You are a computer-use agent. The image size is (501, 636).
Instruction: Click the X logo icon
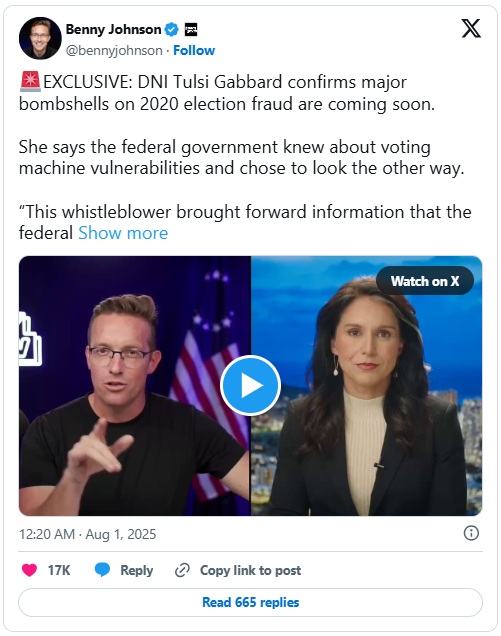(471, 28)
